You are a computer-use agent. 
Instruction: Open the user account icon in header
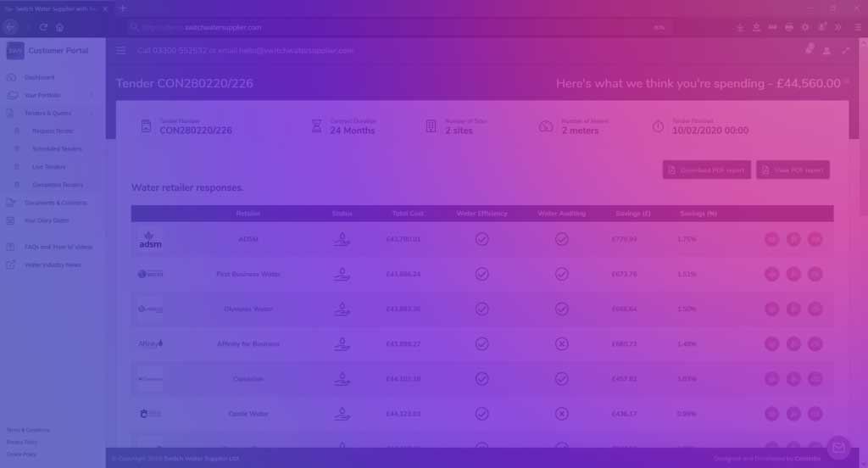click(x=826, y=50)
